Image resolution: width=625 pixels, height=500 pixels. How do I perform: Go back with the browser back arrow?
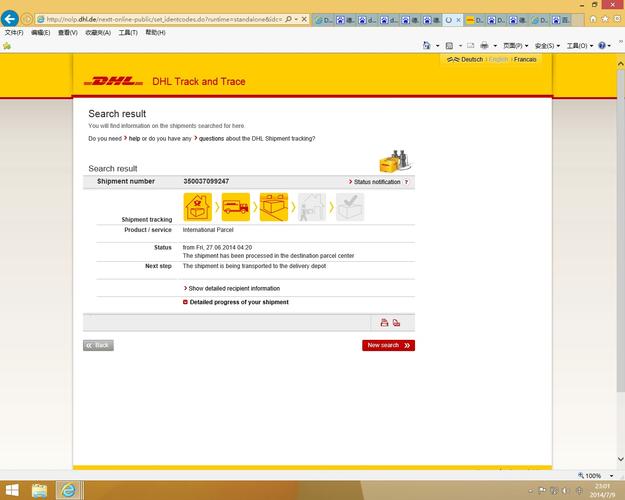[x=10, y=18]
